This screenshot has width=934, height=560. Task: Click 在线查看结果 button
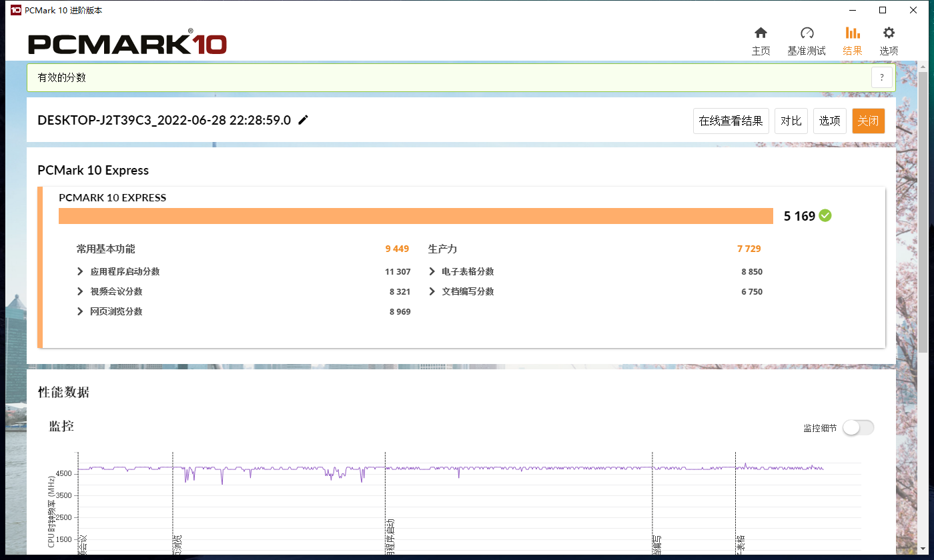click(731, 121)
